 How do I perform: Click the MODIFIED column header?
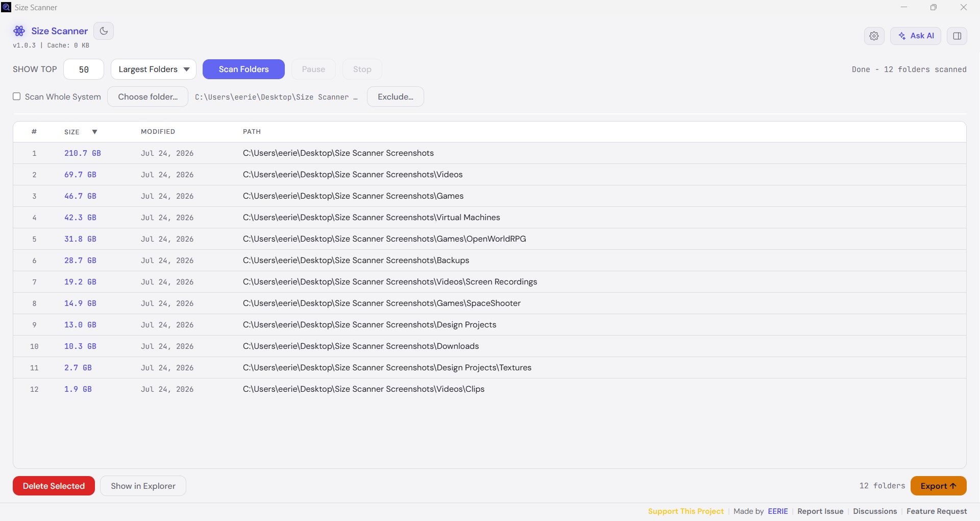click(x=158, y=132)
